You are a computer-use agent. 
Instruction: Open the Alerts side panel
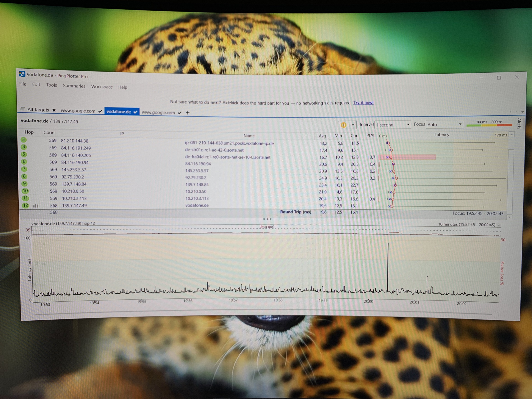pos(519,124)
